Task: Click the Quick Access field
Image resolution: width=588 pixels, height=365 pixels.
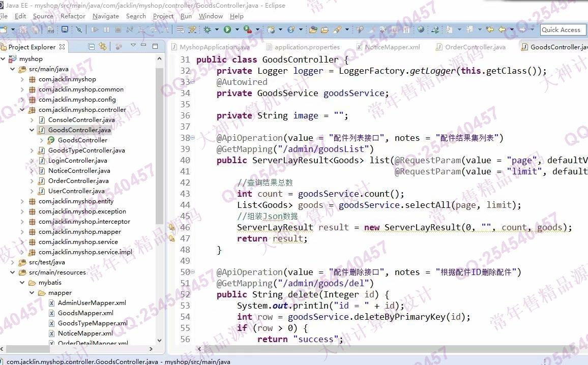Action: [563, 29]
